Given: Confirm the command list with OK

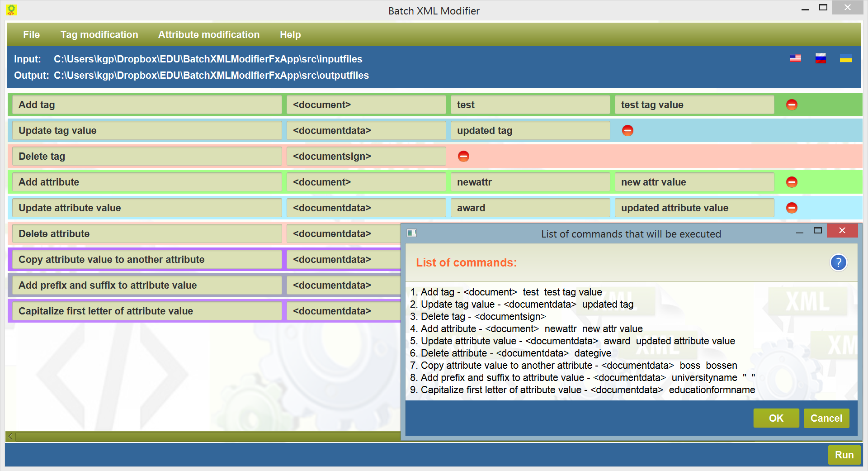Looking at the screenshot, I should point(776,418).
